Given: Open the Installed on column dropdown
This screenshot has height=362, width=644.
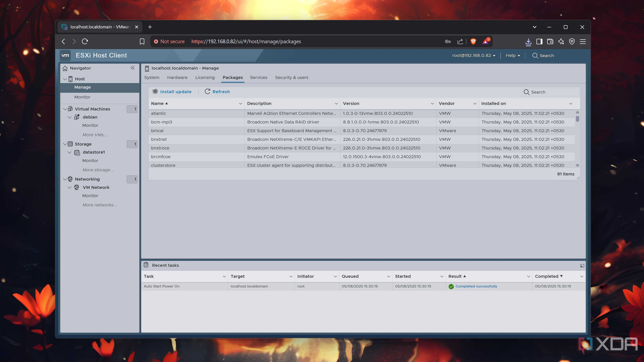Looking at the screenshot, I should tap(571, 103).
